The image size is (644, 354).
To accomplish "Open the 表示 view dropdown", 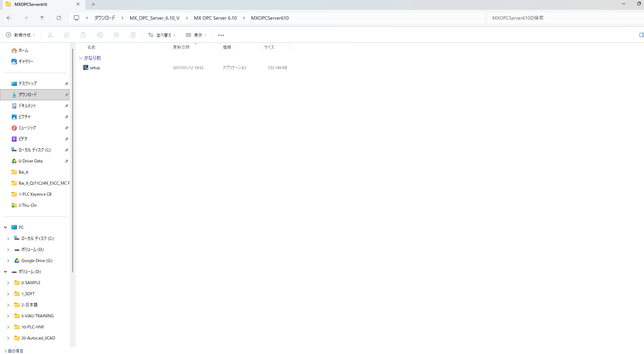I will coord(196,35).
